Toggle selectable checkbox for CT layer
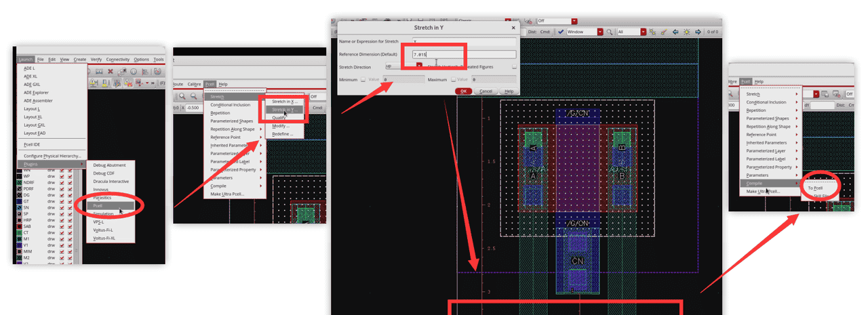Screen dimensions: 868x315 [71, 233]
